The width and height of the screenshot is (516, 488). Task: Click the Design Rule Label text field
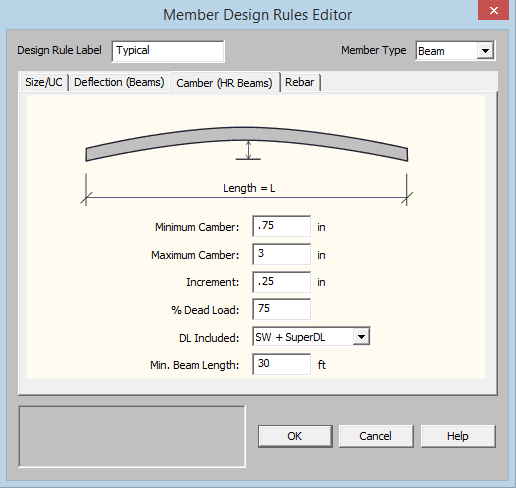tap(168, 51)
